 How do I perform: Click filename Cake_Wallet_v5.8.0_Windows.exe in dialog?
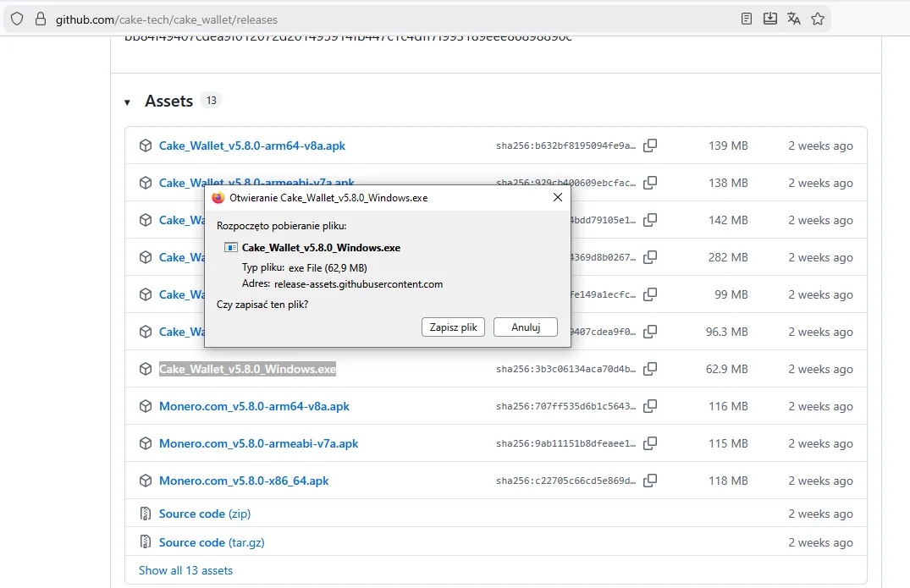(x=321, y=248)
